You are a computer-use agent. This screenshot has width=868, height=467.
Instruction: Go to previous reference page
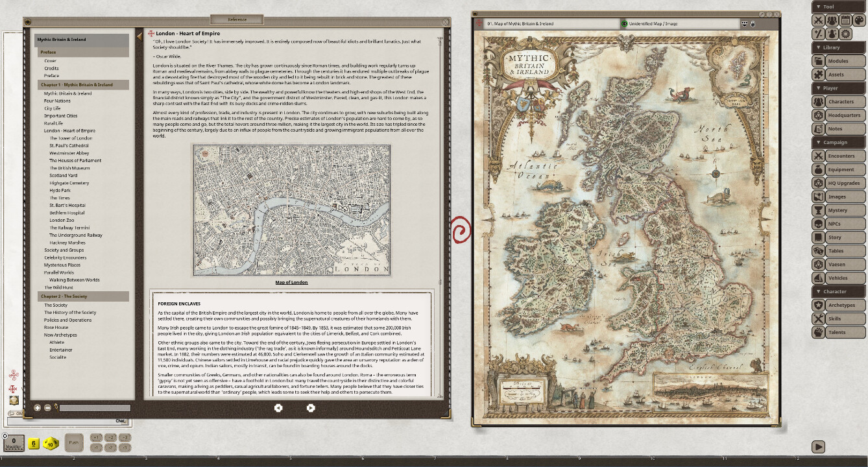pos(278,408)
